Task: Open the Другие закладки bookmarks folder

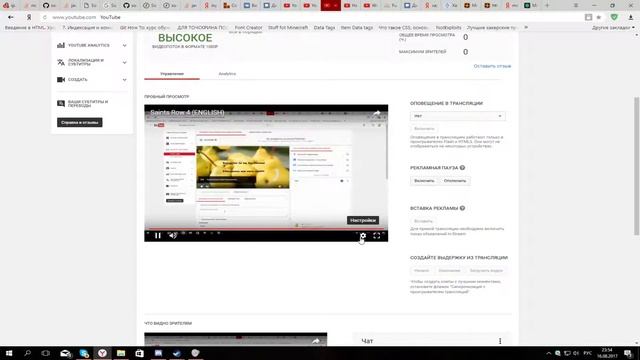Action: (x=613, y=28)
